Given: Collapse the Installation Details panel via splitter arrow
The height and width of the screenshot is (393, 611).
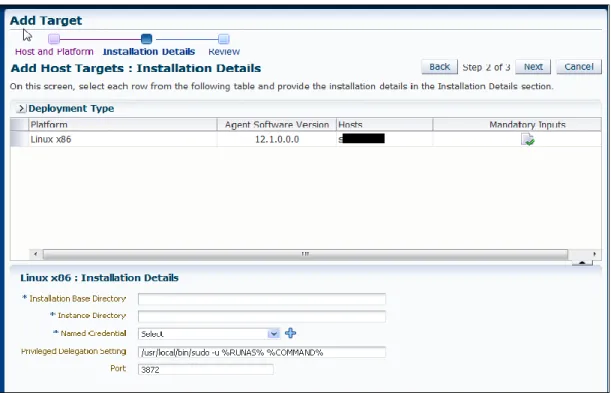Looking at the screenshot, I should (x=582, y=263).
